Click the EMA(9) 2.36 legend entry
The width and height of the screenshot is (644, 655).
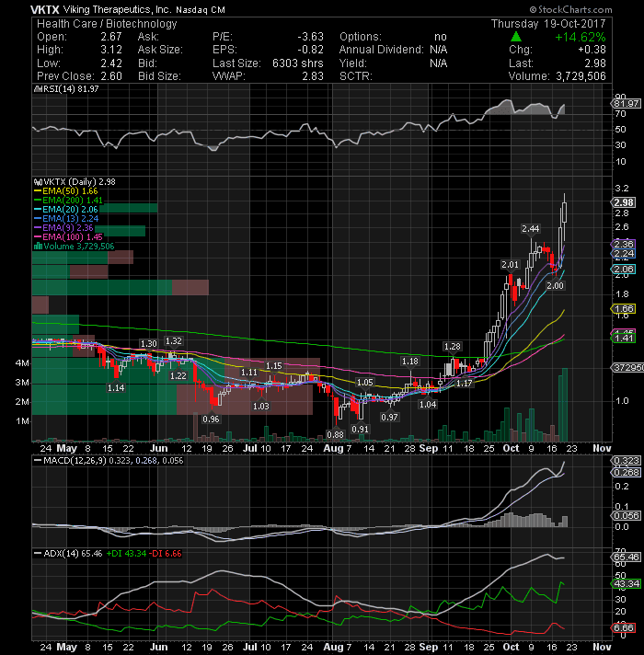[63, 228]
